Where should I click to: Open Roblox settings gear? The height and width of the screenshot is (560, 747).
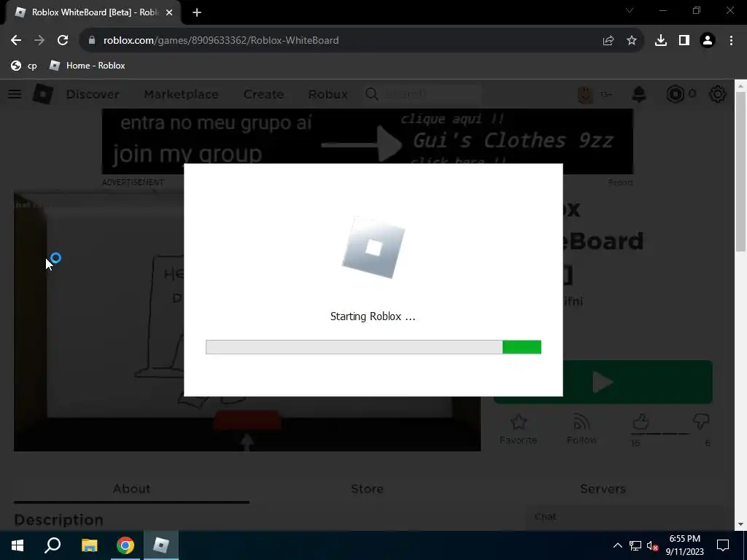[718, 94]
